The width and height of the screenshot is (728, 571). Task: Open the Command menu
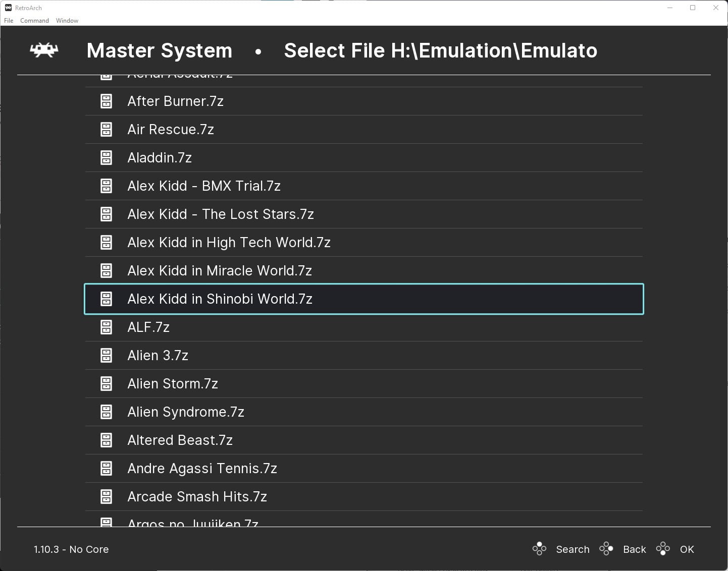point(34,20)
